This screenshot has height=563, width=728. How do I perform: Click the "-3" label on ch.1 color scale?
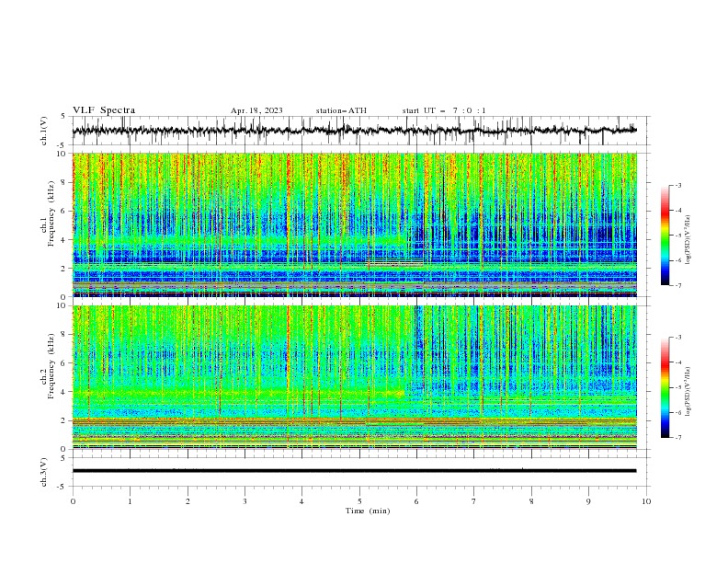(678, 185)
